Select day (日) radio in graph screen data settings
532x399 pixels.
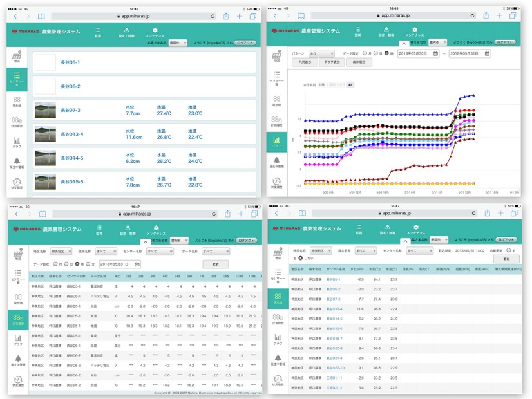375,53
